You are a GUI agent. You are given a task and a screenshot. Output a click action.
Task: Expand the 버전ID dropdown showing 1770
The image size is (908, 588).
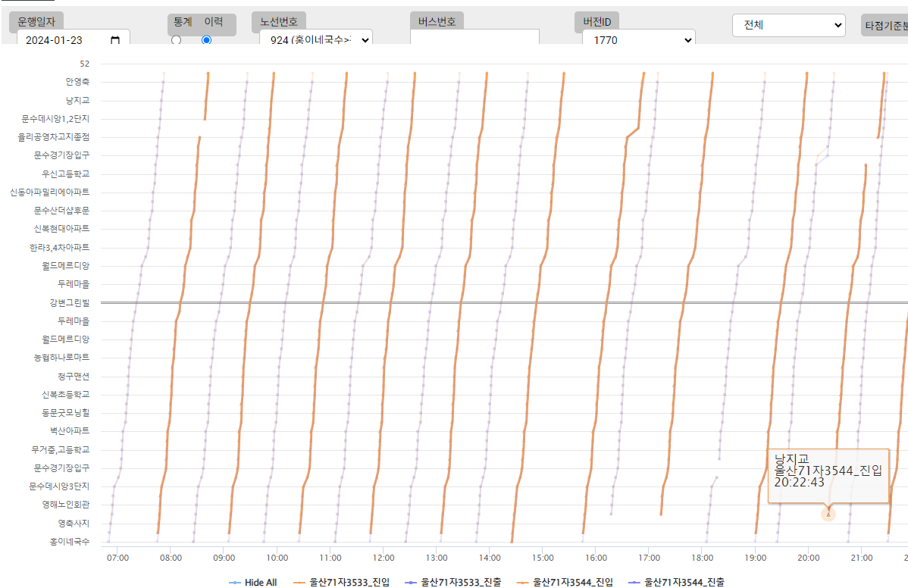click(x=639, y=40)
